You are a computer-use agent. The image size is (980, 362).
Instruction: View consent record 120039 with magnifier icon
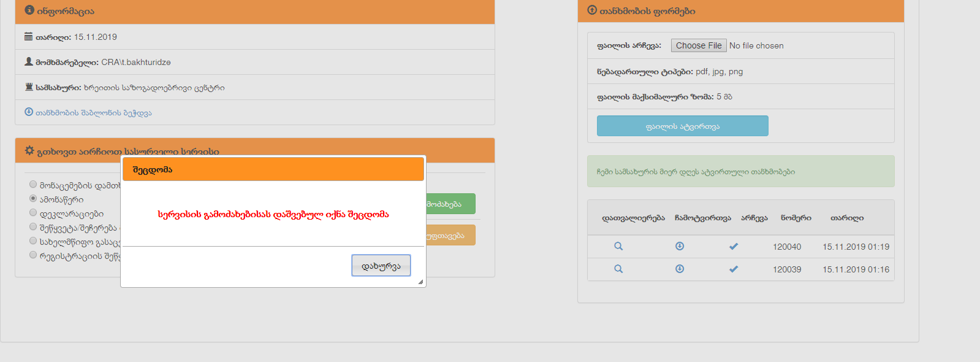pyautogui.click(x=618, y=269)
